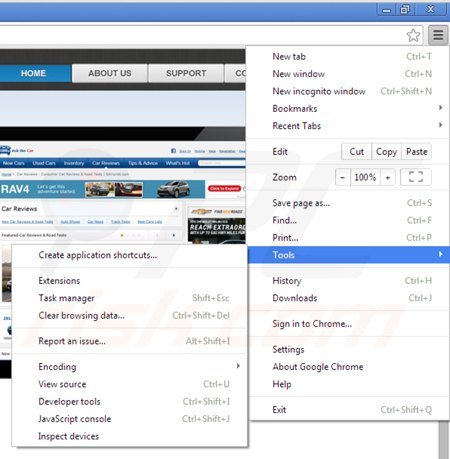Viewport: 450px width, 459px height.
Task: Decrease zoom with the minus button
Action: (343, 177)
